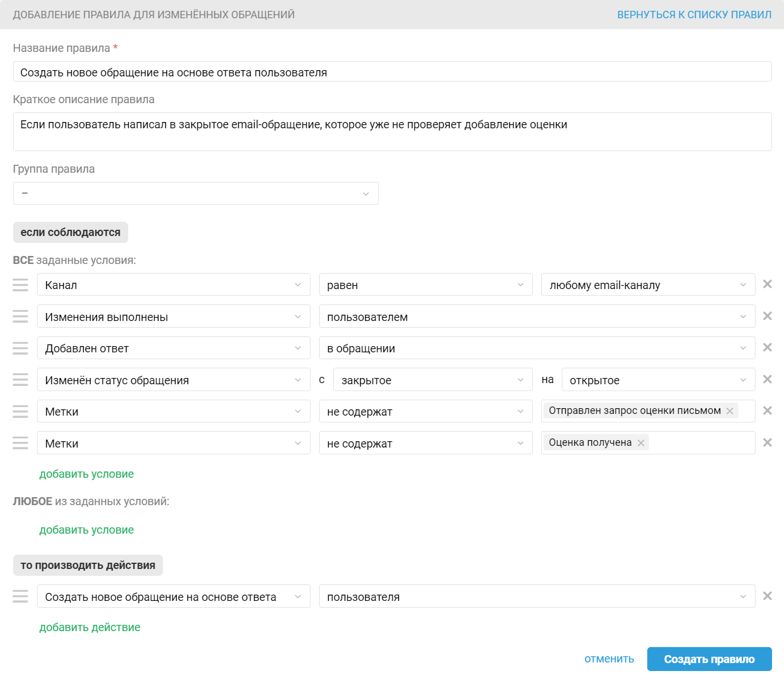This screenshot has width=784, height=683.
Task: Remove the Изменён статус обращения condition
Action: click(x=767, y=379)
